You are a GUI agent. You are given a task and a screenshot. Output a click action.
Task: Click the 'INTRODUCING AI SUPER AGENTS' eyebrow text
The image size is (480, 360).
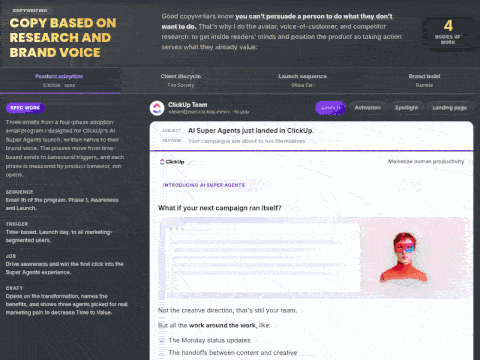pos(204,185)
